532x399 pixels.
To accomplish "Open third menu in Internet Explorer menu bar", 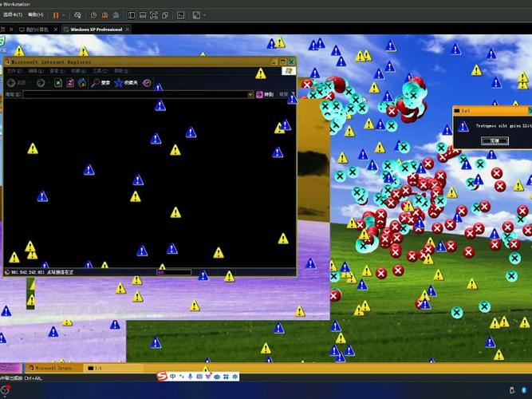I will [57, 71].
